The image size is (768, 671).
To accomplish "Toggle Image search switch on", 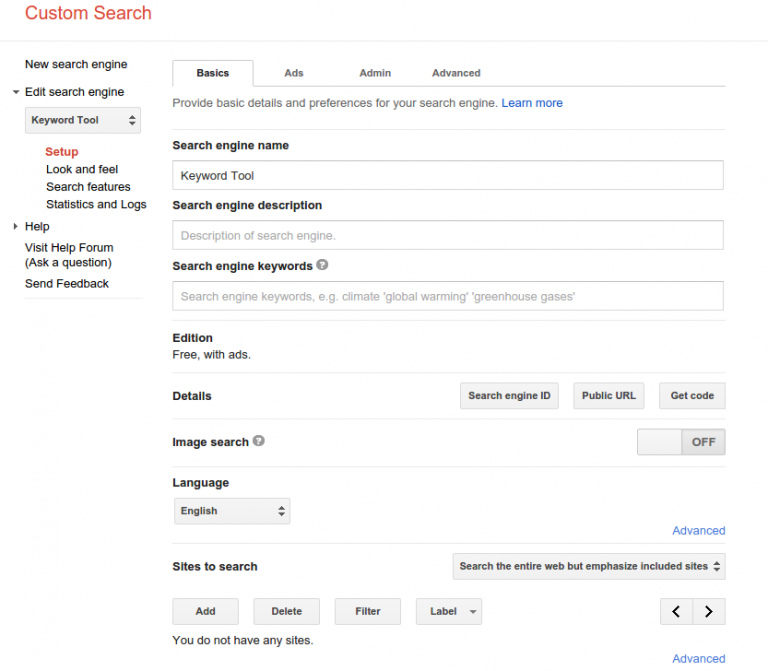I will point(681,442).
